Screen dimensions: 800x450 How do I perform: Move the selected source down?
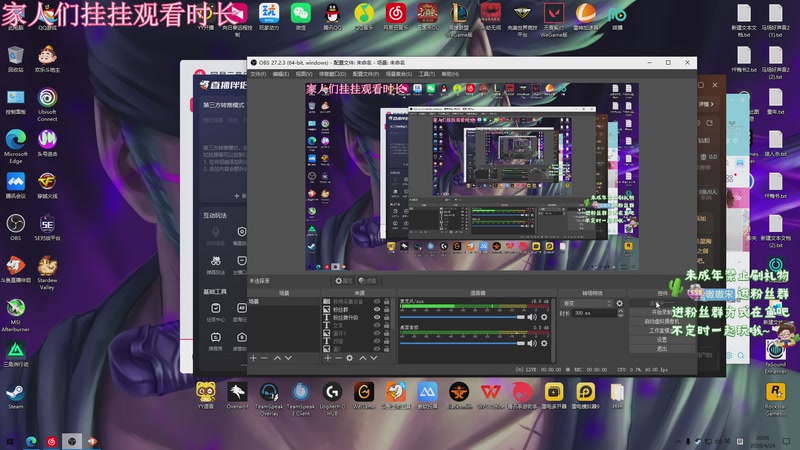374,358
